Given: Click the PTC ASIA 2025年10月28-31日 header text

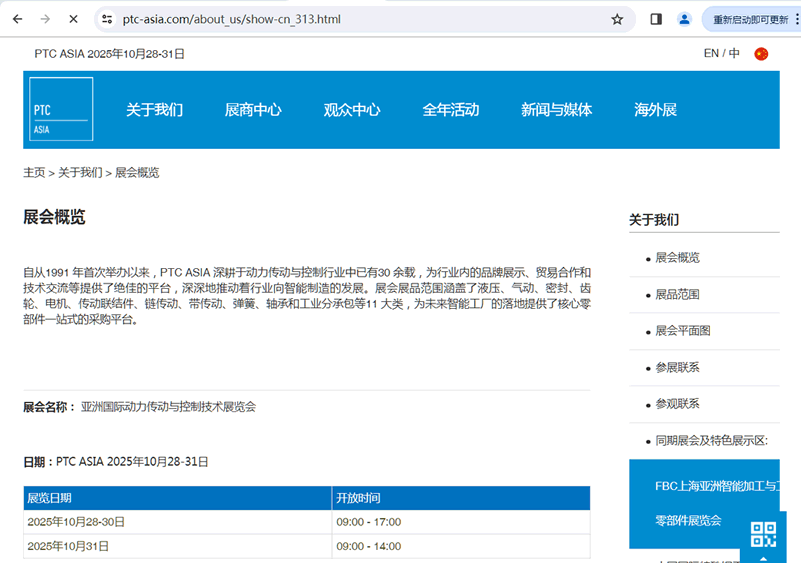Looking at the screenshot, I should 109,54.
